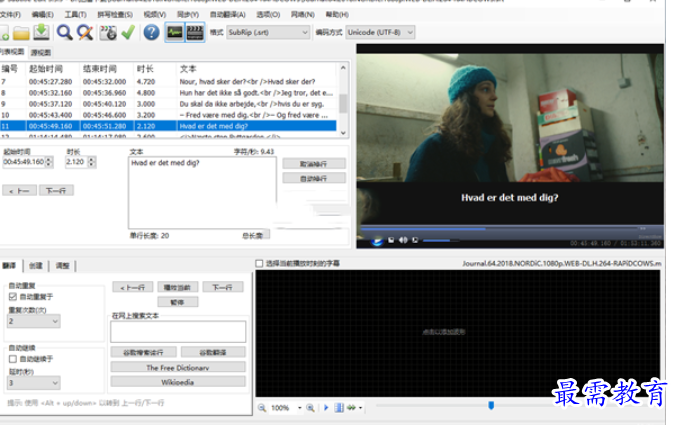This screenshot has height=425, width=676.
Task: Expand the green double-arrow dropdown arrow
Action: click(360, 408)
